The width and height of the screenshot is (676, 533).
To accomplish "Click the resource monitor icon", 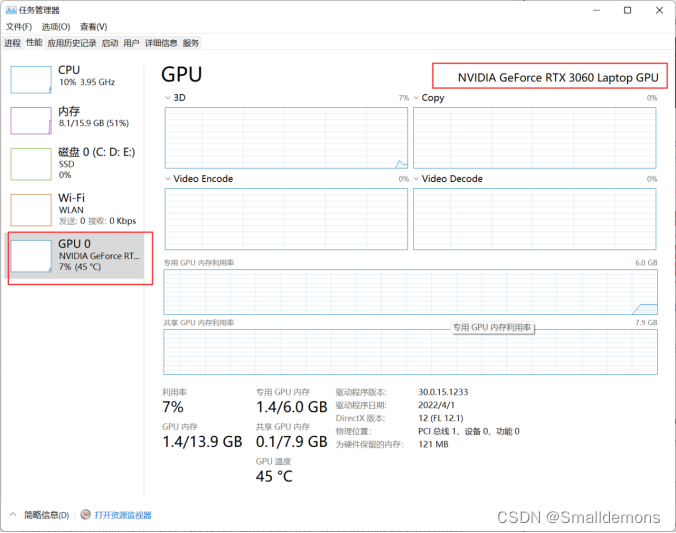I will tap(85, 514).
